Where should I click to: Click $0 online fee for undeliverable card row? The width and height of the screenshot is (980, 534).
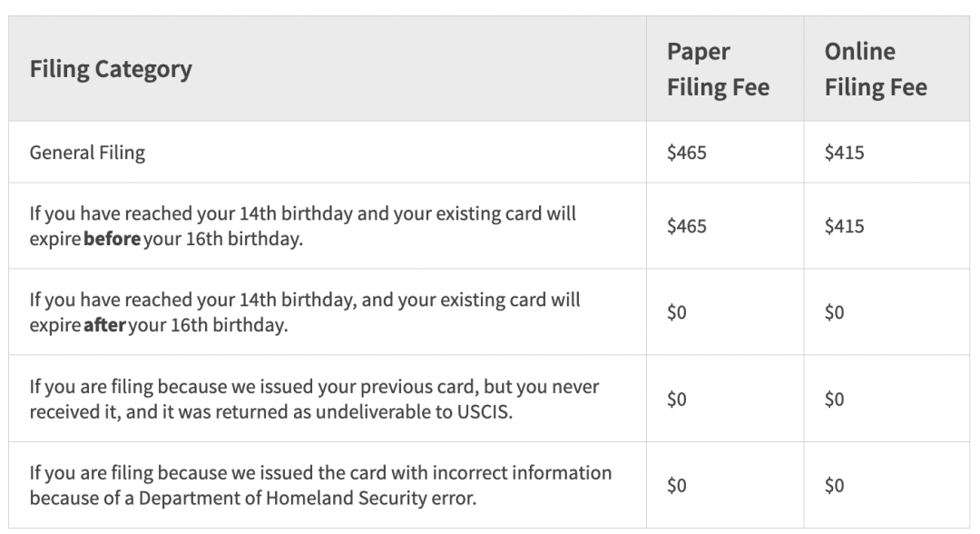tap(835, 399)
